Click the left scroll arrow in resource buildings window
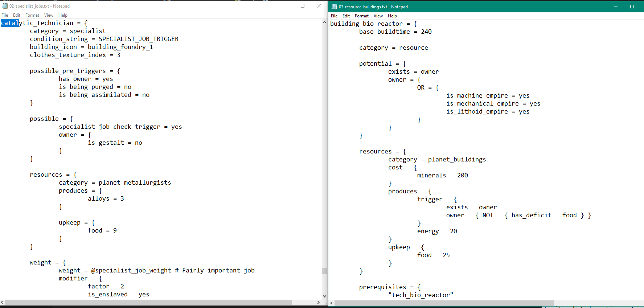This screenshot has height=308, width=644. pos(331,303)
